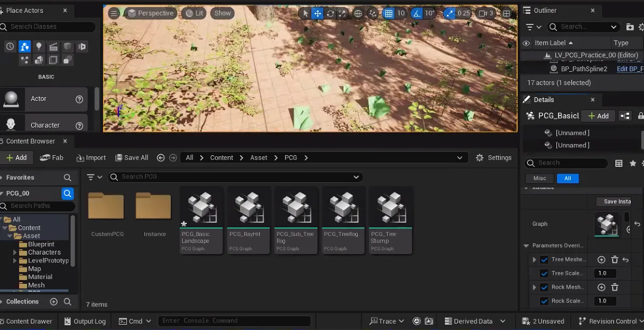The width and height of the screenshot is (644, 330).
Task: Expand the Rock Meshes array
Action: click(535, 287)
